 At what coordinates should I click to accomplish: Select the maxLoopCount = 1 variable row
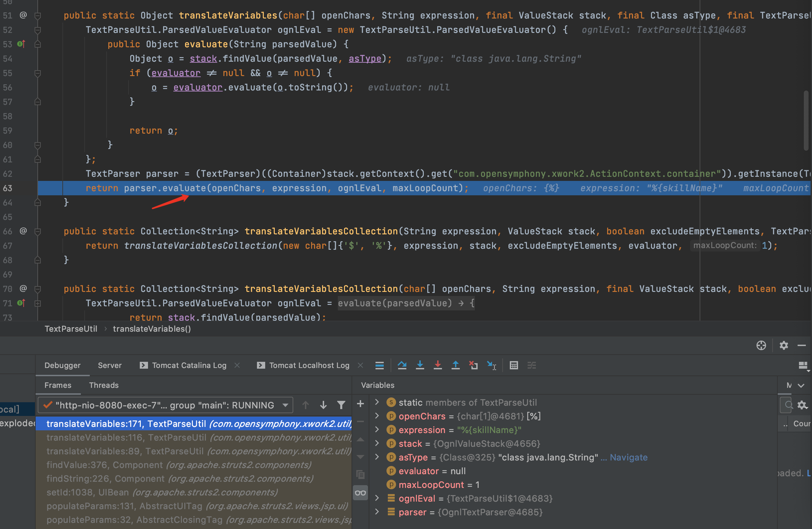(x=573, y=485)
